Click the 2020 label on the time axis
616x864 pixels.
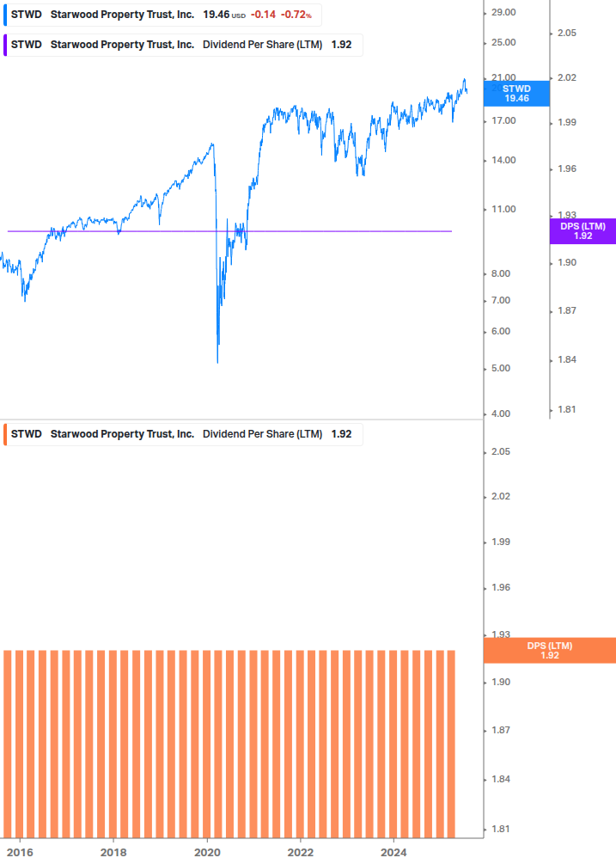pyautogui.click(x=207, y=853)
